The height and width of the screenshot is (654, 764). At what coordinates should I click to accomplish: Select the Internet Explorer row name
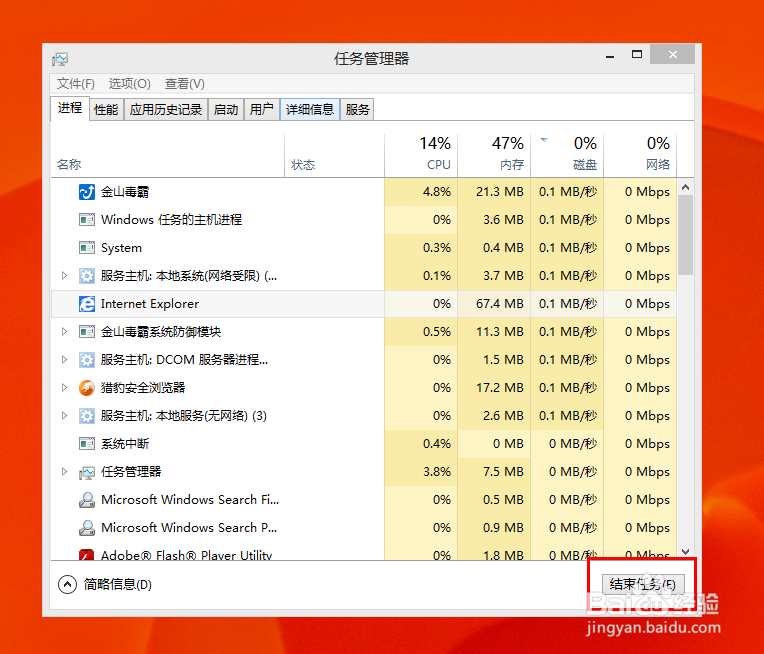tap(150, 304)
